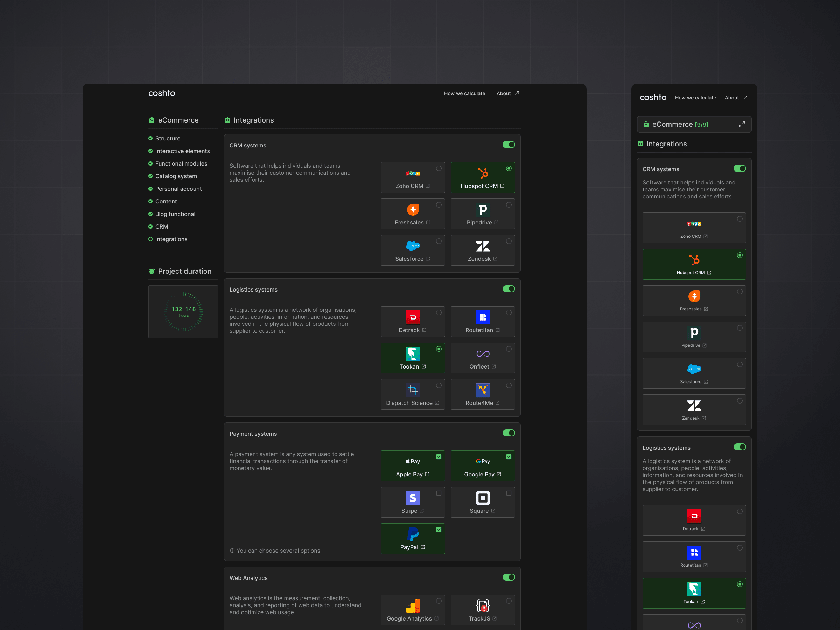
Task: Click About link in mobile header
Action: pos(731,98)
